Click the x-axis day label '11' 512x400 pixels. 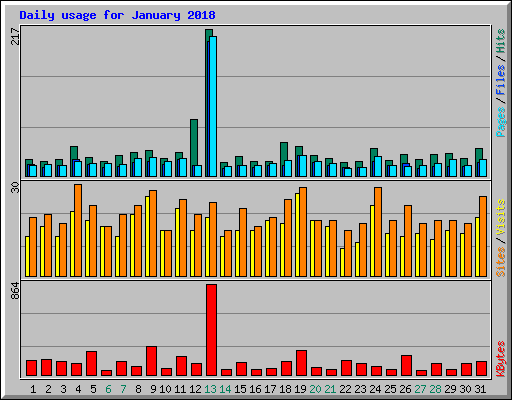(x=180, y=389)
